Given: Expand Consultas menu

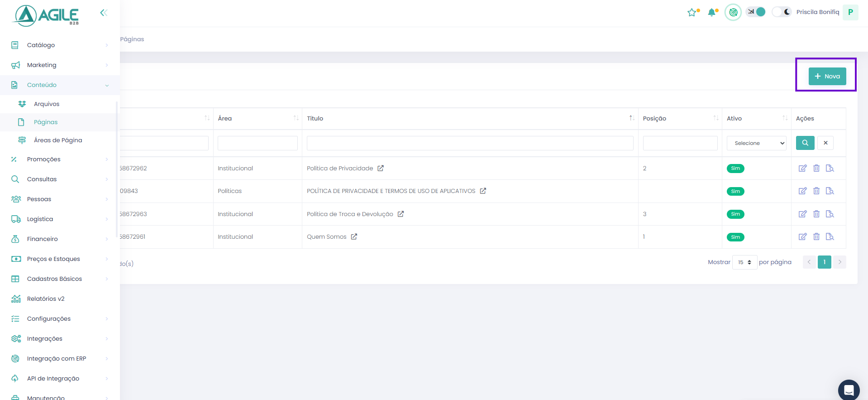Looking at the screenshot, I should [x=60, y=179].
